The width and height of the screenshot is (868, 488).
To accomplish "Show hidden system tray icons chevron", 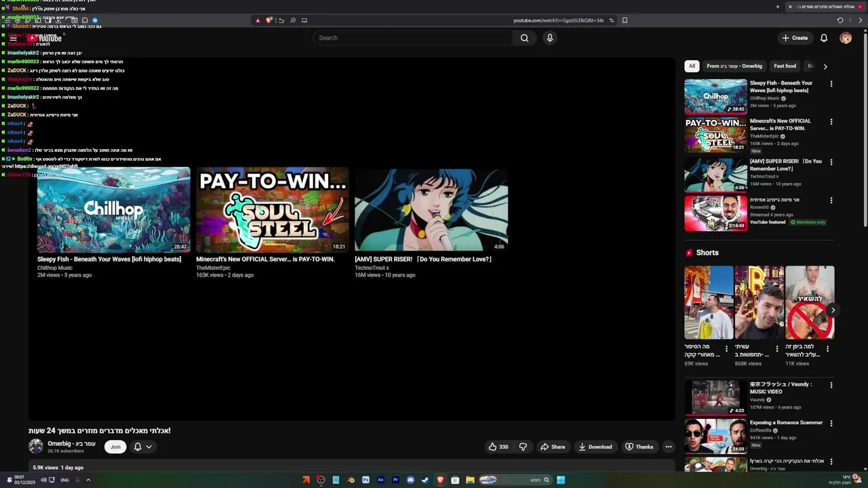I will point(88,480).
